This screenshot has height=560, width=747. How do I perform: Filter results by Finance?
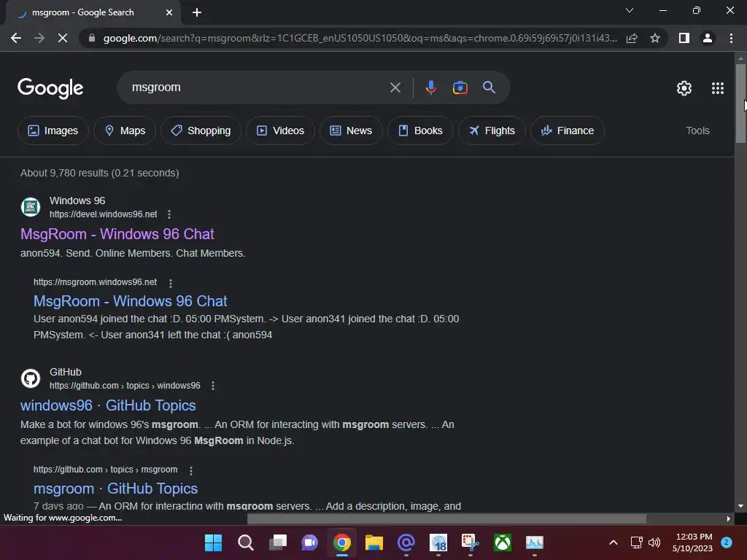click(x=568, y=131)
